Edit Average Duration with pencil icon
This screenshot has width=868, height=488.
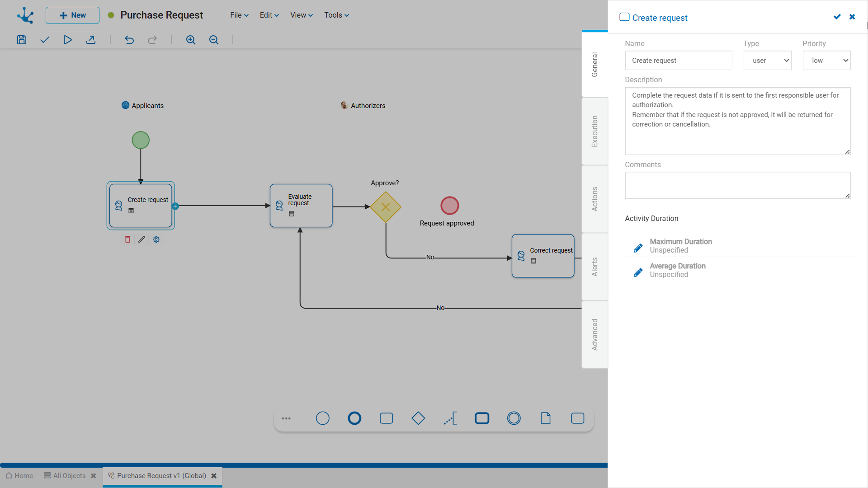(638, 272)
